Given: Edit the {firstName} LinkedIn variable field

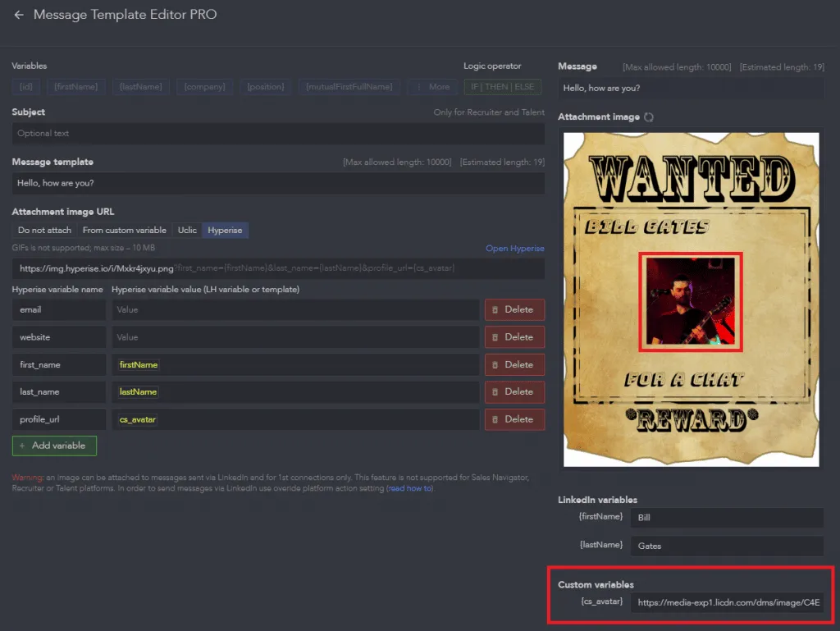Looking at the screenshot, I should 727,518.
